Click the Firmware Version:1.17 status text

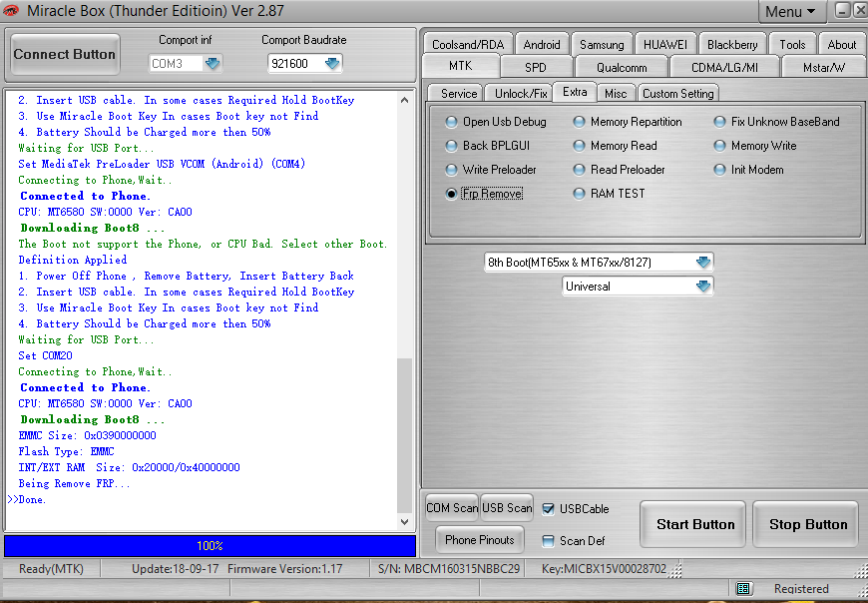click(x=285, y=569)
